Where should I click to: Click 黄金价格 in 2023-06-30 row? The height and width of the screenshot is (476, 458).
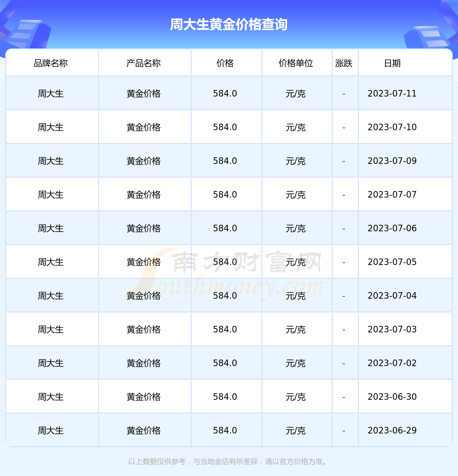tap(144, 397)
